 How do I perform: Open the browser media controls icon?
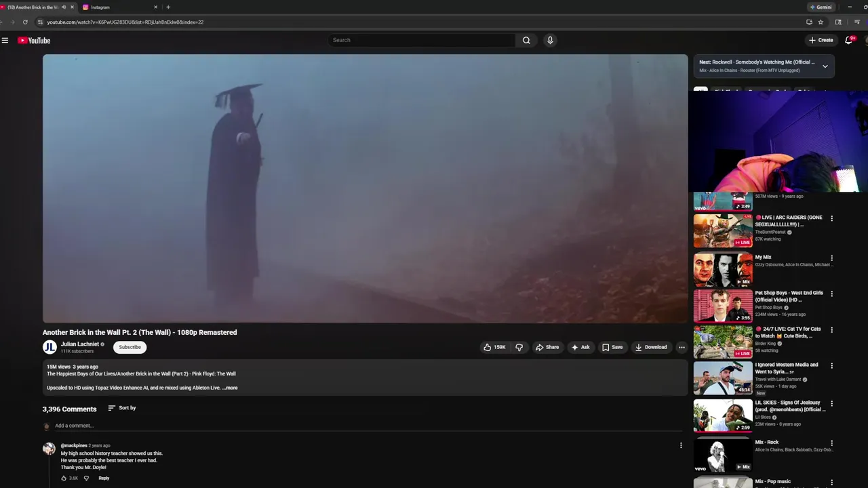pyautogui.click(x=857, y=22)
